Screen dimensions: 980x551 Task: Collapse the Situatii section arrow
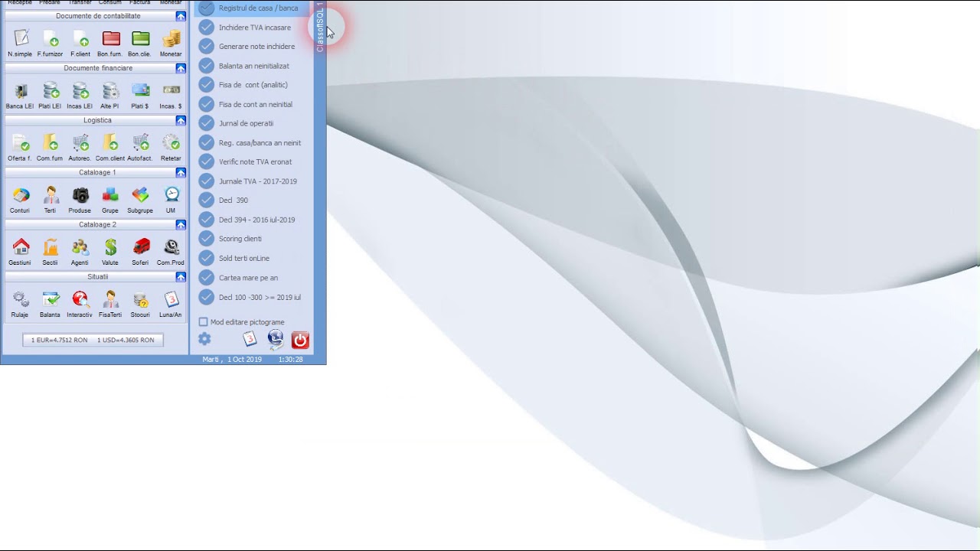[181, 276]
